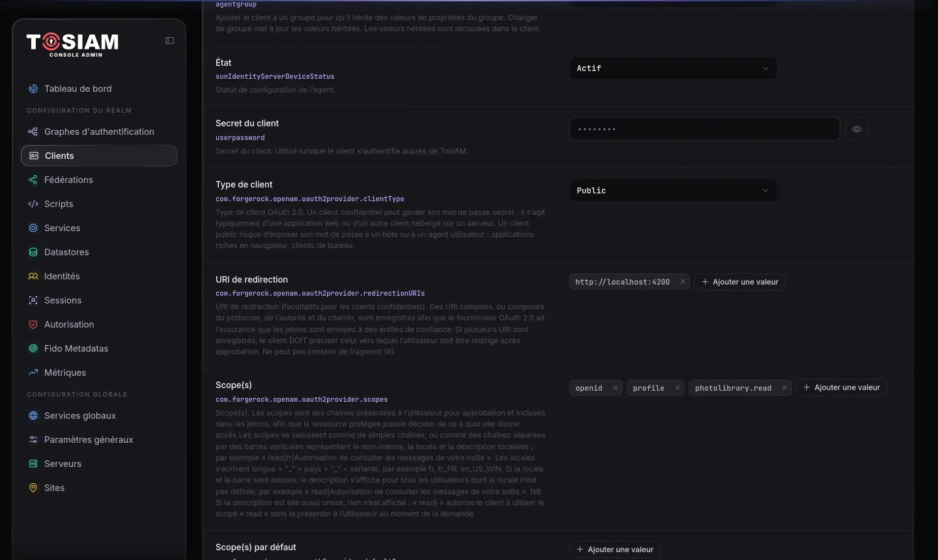Click sunIdentityServerDeviceStatus property name

275,77
